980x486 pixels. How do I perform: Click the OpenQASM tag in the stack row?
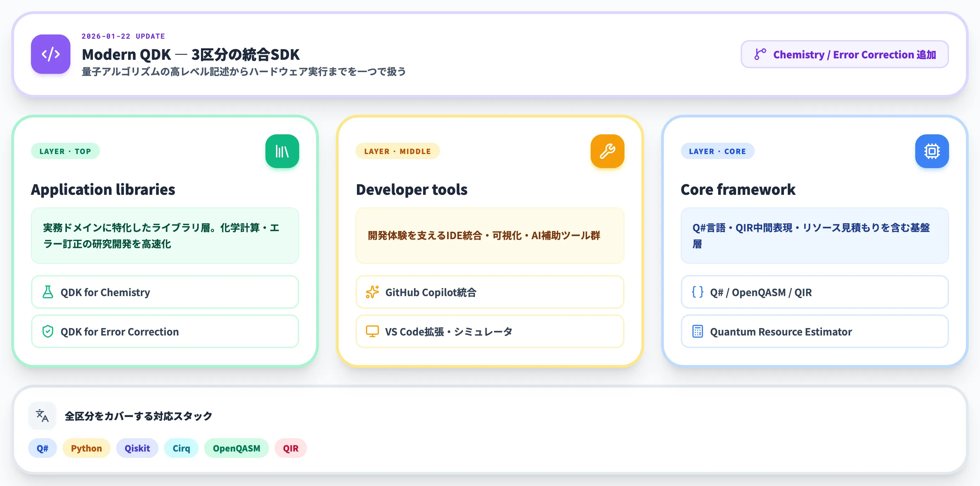(236, 448)
